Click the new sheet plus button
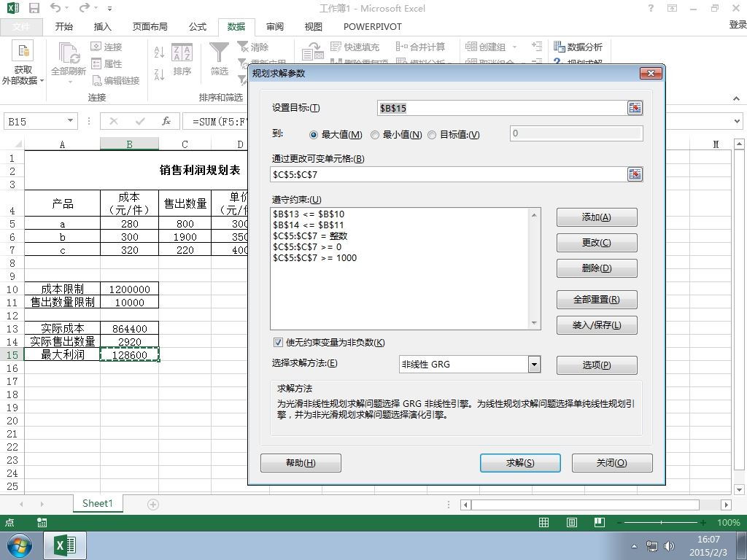This screenshot has width=747, height=560. (153, 504)
